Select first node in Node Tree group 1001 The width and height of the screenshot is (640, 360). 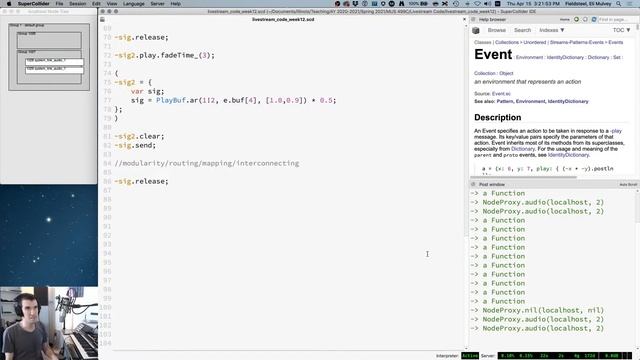(54, 62)
